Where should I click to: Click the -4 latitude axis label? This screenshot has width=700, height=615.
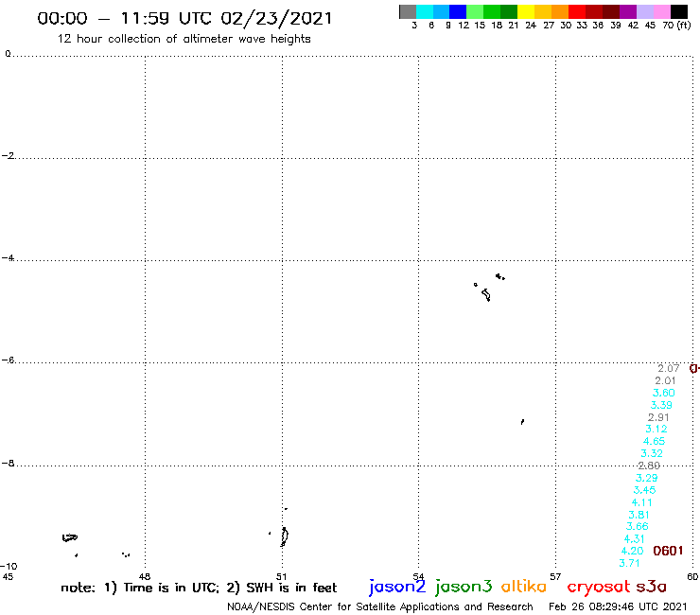click(8, 258)
